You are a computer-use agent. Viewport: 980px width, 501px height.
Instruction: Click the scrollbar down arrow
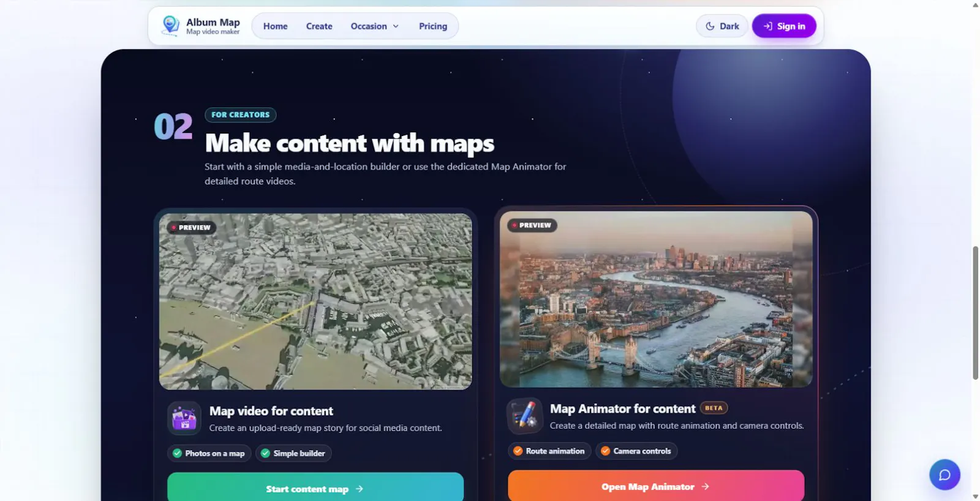point(975,496)
